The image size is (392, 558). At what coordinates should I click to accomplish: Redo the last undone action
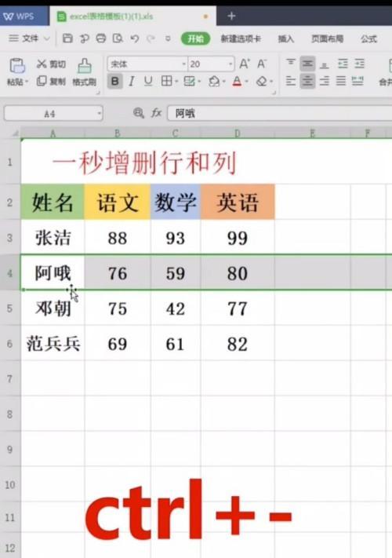[151, 38]
